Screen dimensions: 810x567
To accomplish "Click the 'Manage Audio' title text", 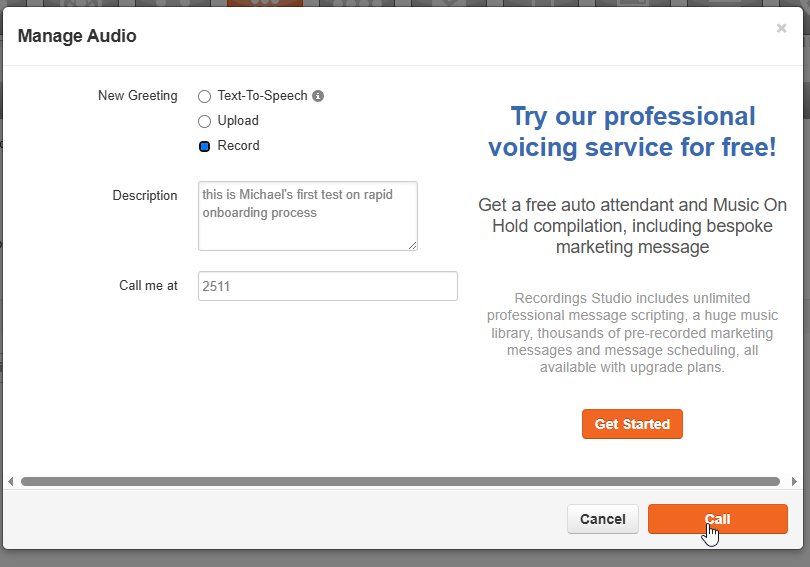I will [77, 36].
